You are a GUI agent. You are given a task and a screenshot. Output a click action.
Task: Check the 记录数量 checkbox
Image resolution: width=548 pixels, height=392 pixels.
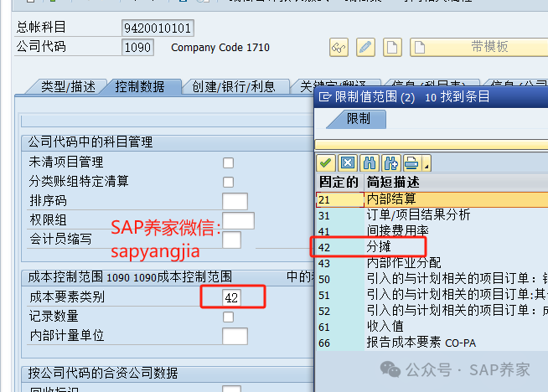point(228,317)
